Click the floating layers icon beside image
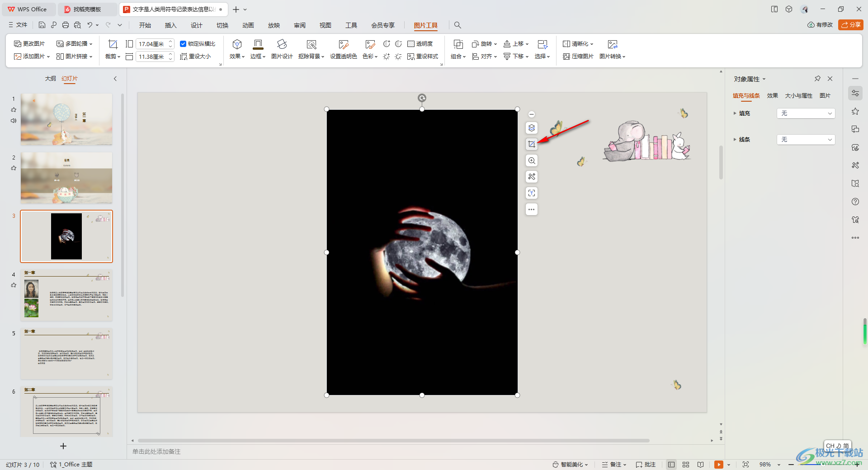The width and height of the screenshot is (868, 470). (532, 128)
